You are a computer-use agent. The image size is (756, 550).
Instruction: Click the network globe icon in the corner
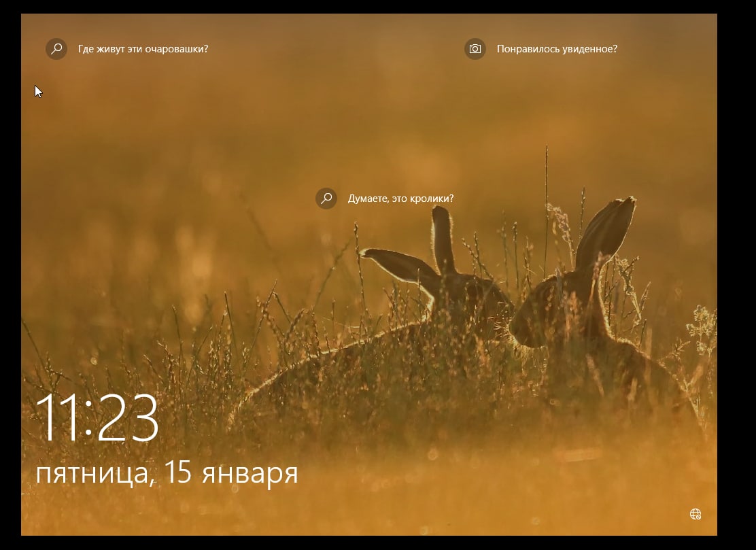pyautogui.click(x=695, y=514)
